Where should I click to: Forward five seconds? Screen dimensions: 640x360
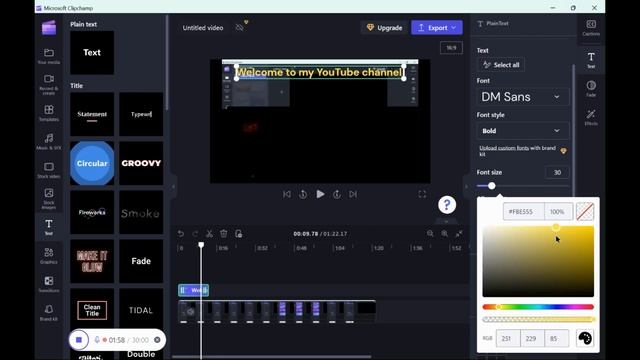337,194
